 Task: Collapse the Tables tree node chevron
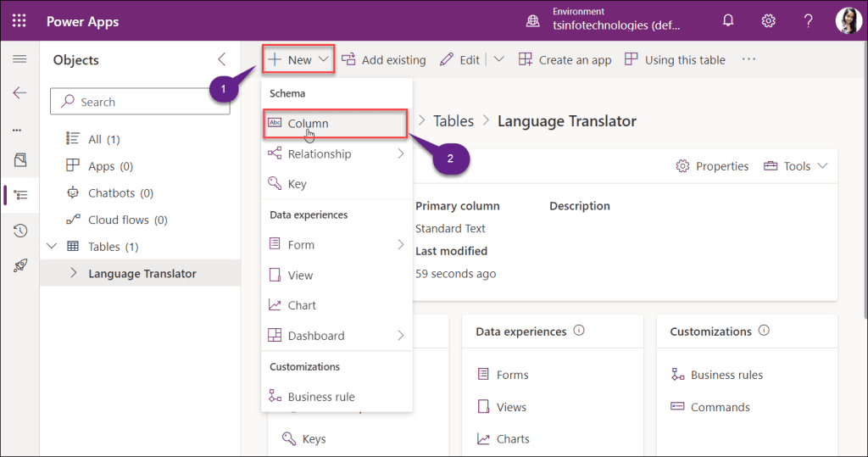52,246
